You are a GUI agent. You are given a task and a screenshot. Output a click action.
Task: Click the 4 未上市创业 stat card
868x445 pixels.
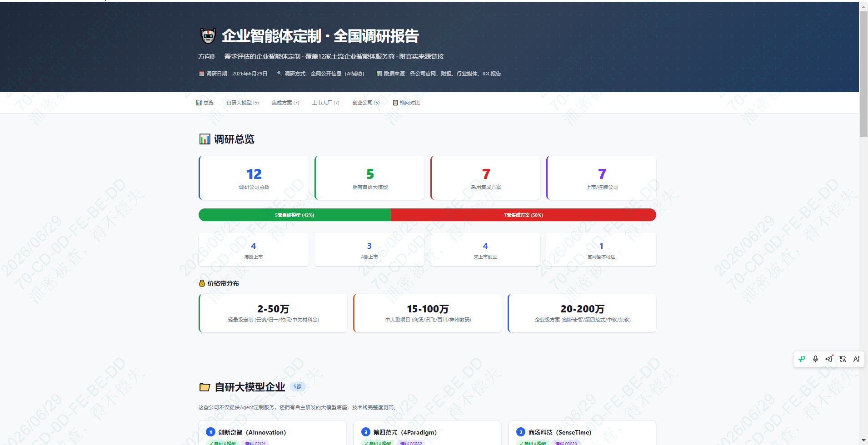coord(485,250)
